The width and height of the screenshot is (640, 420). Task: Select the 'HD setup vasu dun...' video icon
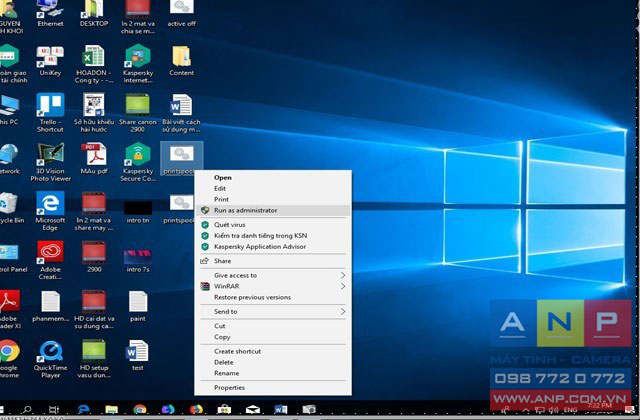point(94,359)
